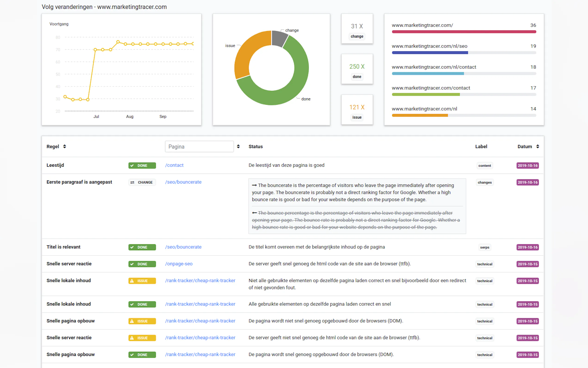
Task: Click the yellow ISSUE badge for Snelle lokale inhoud
Action: pos(142,281)
